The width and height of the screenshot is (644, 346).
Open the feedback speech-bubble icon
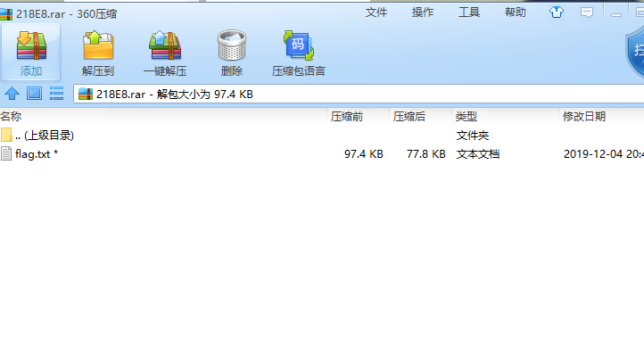coord(587,12)
